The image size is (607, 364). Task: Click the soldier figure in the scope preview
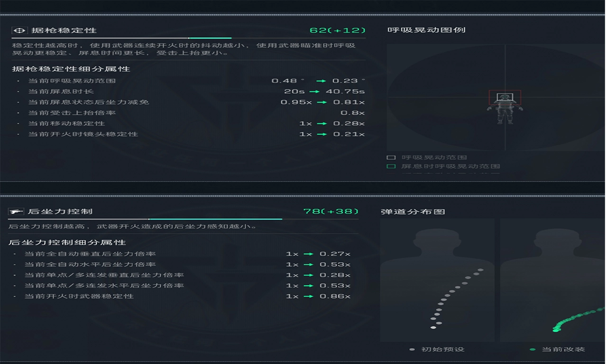pos(505,108)
